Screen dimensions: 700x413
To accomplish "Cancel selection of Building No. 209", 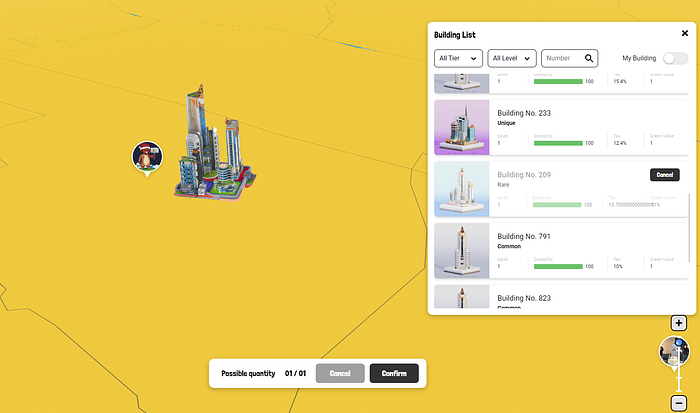I will point(664,175).
